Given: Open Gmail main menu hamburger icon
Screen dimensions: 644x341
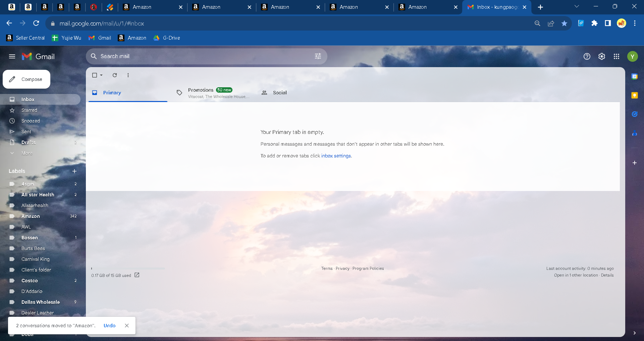Looking at the screenshot, I should click(x=12, y=56).
